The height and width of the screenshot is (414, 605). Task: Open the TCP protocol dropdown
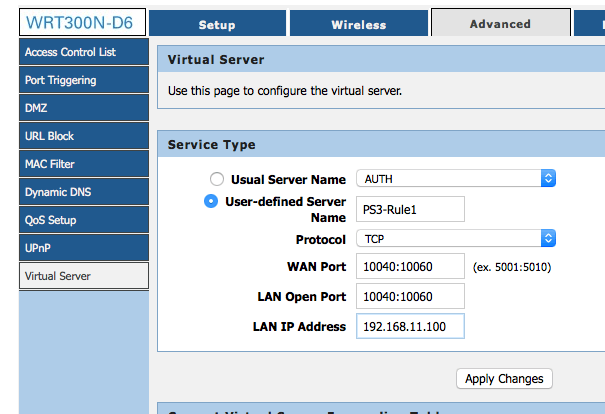pyautogui.click(x=456, y=238)
